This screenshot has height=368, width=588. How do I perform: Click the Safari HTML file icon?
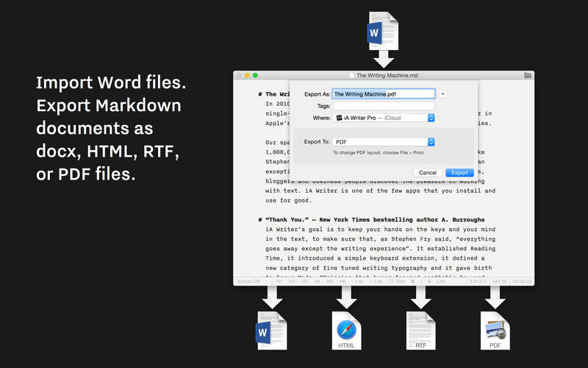[346, 329]
